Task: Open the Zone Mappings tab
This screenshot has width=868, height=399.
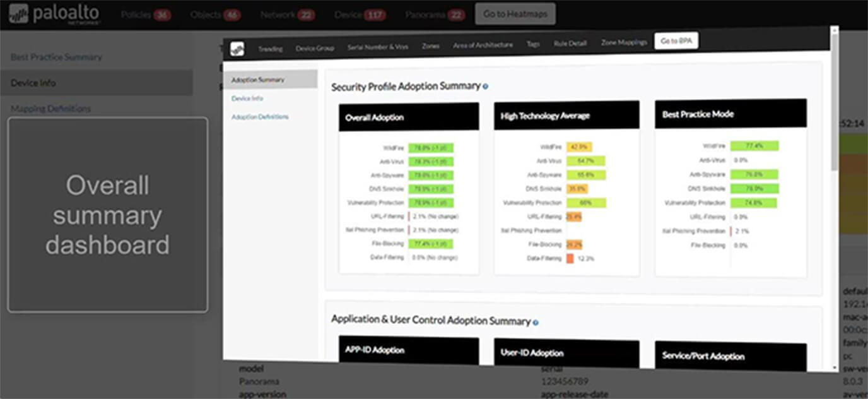Action: pos(624,42)
